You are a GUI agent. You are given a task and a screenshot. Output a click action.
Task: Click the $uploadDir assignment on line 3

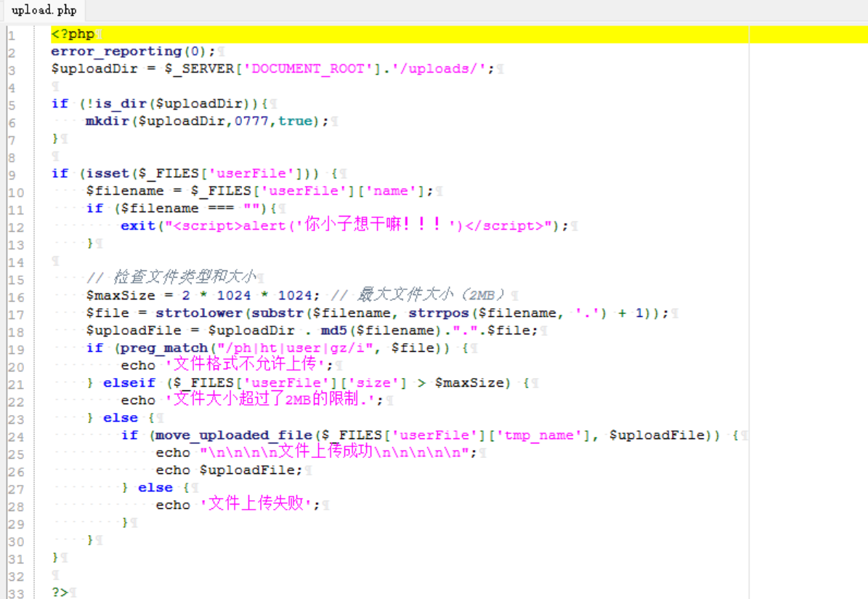pyautogui.click(x=272, y=69)
